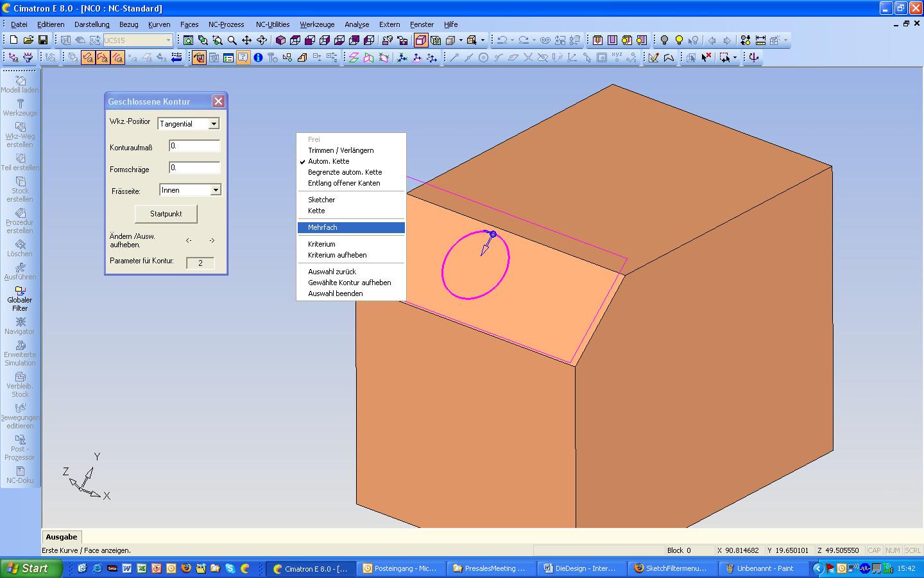Open the box-selection mode dropdown arrow

click(x=735, y=57)
